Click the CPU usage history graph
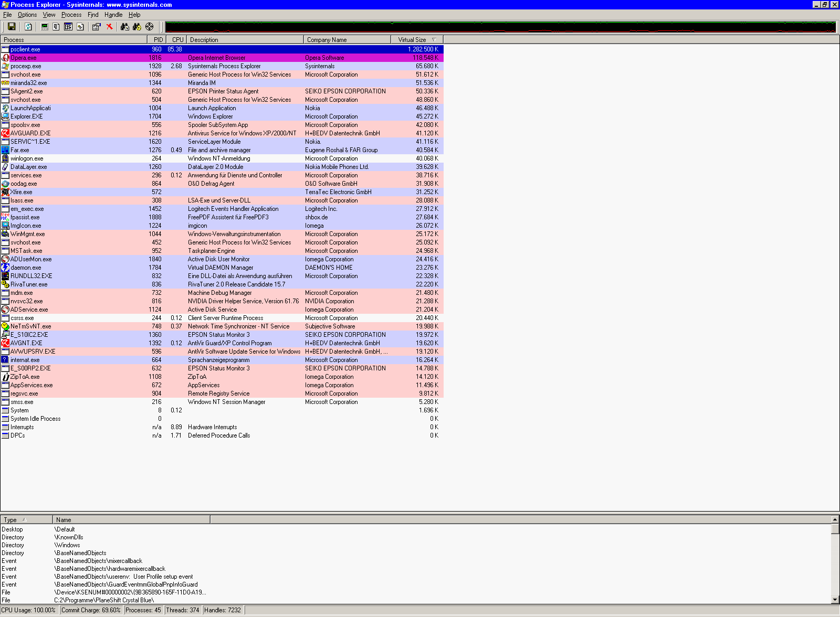 [500, 27]
